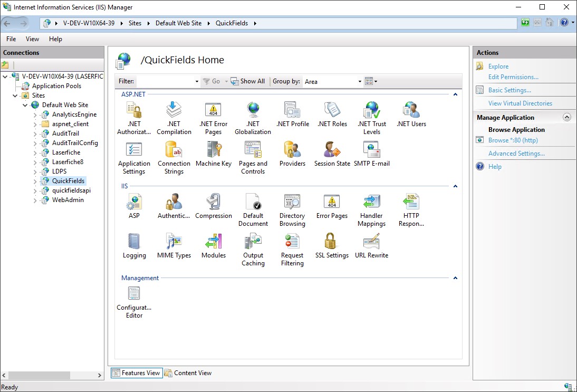
Task: Open Default Document feature
Action: pos(253,210)
